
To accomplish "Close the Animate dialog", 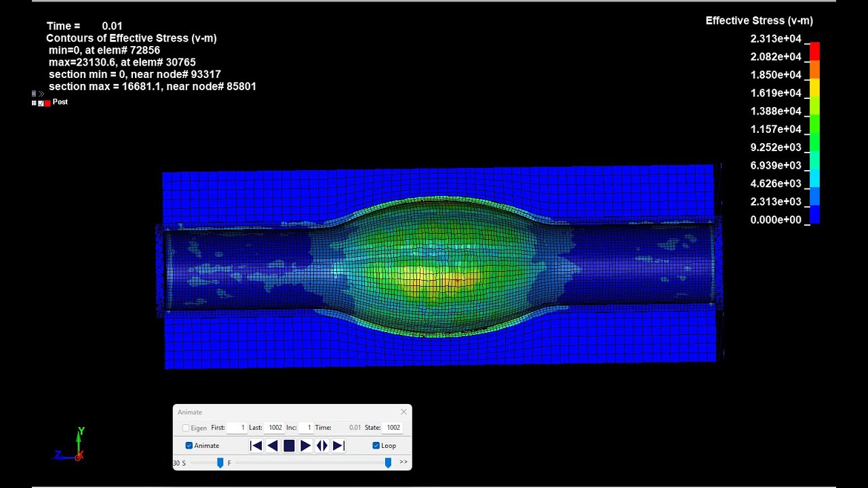I will tap(403, 412).
